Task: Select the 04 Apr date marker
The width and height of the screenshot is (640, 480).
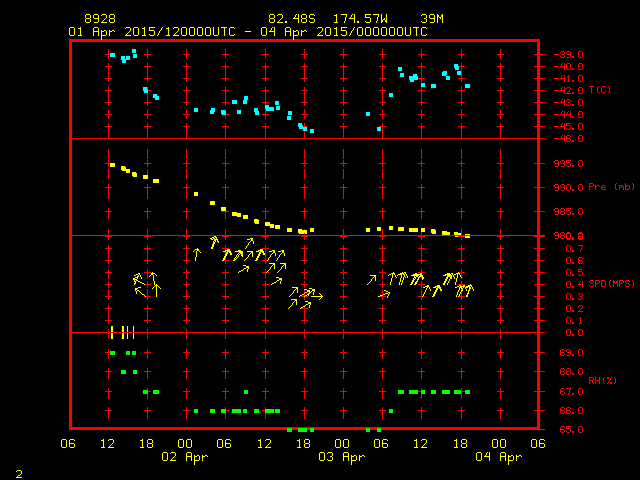Action: pyautogui.click(x=498, y=457)
